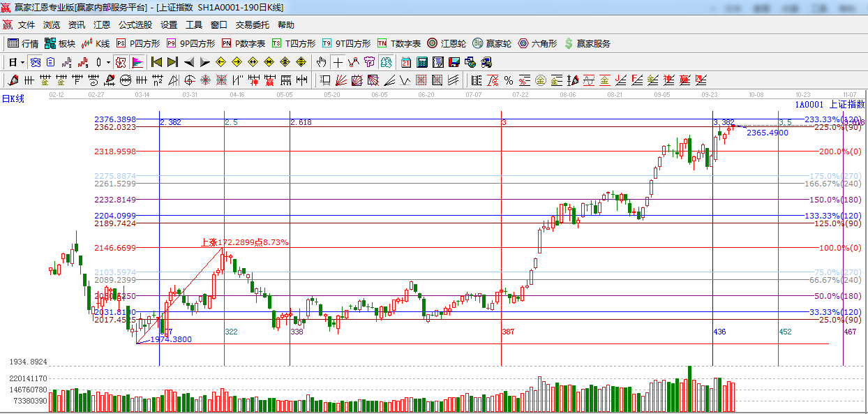The height and width of the screenshot is (414, 868).
Task: Open the 交易委托 menu
Action: coord(252,24)
